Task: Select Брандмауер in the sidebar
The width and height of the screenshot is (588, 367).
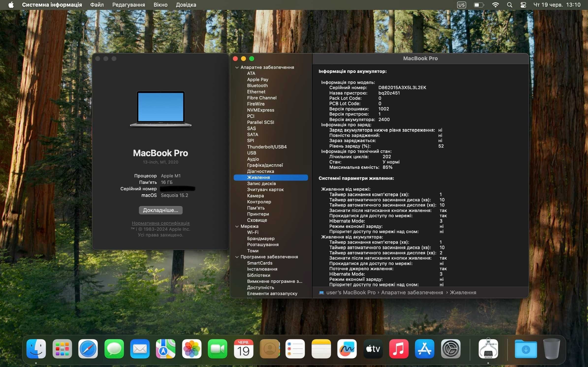Action: pos(261,238)
